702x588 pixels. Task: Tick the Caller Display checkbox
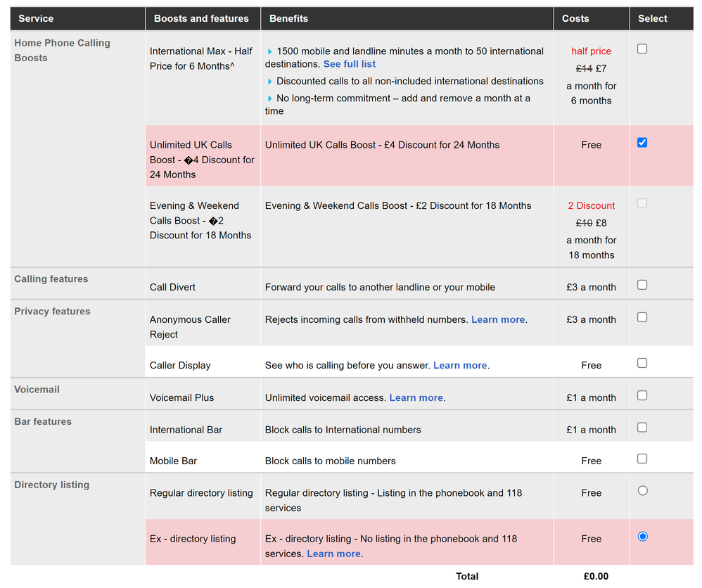point(642,363)
